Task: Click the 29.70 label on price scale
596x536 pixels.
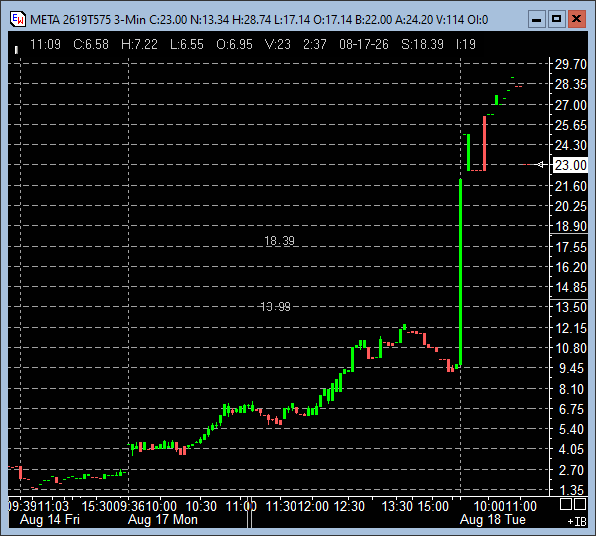Action: coord(571,64)
